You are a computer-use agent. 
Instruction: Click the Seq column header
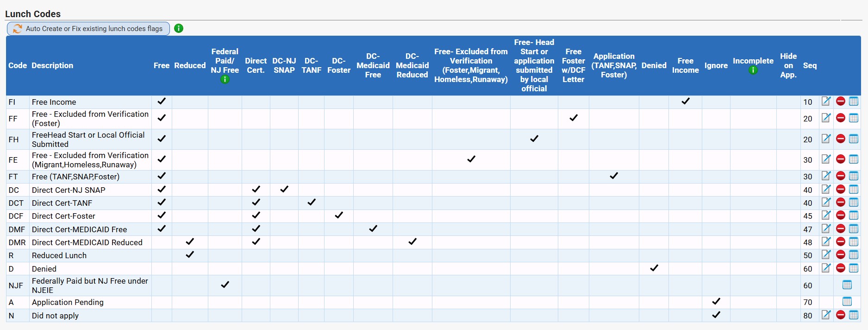810,65
